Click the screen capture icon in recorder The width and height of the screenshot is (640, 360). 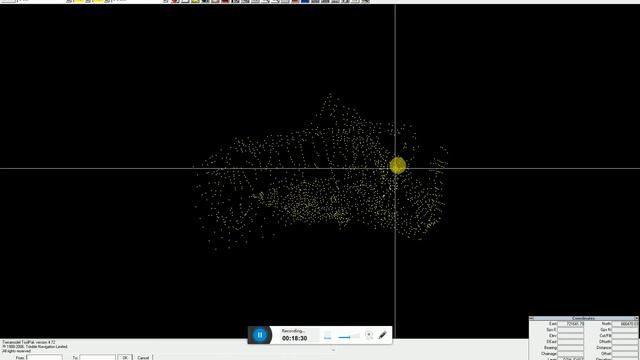coord(327,336)
